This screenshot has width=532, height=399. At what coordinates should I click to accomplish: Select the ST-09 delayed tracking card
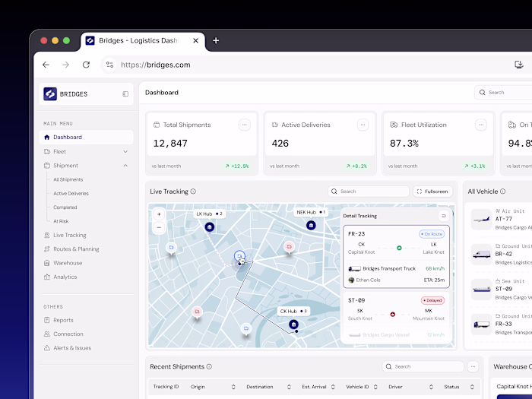(x=396, y=318)
